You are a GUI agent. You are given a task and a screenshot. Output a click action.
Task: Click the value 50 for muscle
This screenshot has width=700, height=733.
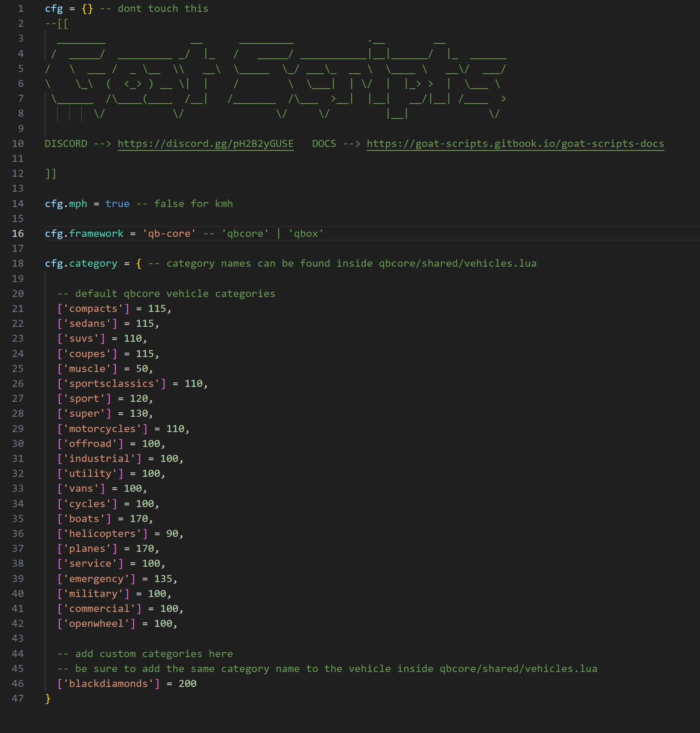pos(142,369)
